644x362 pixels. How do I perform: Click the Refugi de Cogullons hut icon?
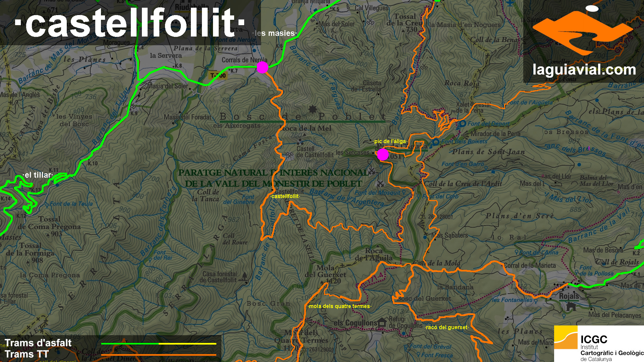382,322
